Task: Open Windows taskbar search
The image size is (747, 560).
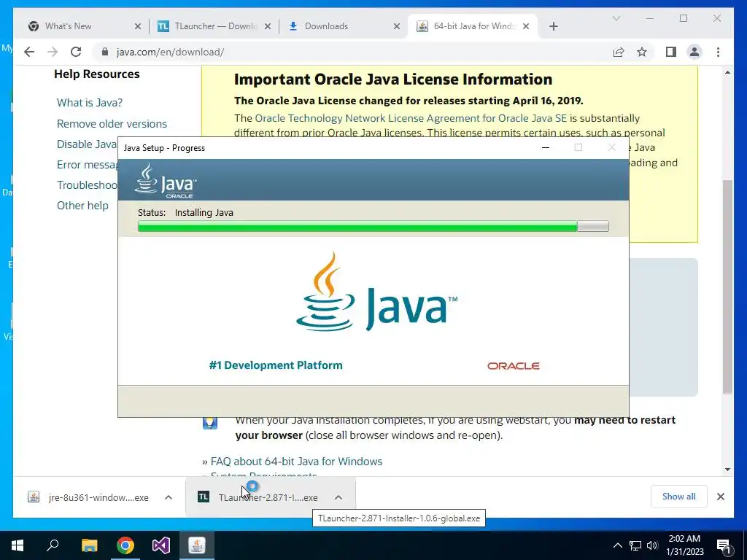Action: [x=53, y=545]
